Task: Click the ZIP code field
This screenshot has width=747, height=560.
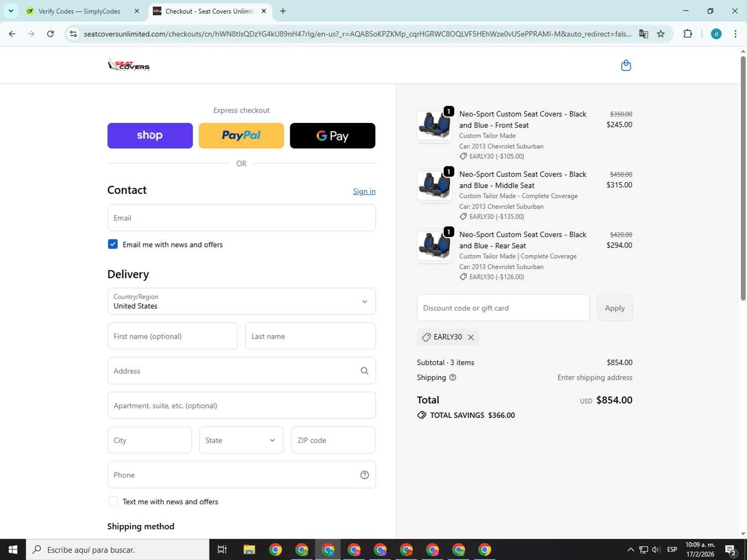Action: point(333,440)
